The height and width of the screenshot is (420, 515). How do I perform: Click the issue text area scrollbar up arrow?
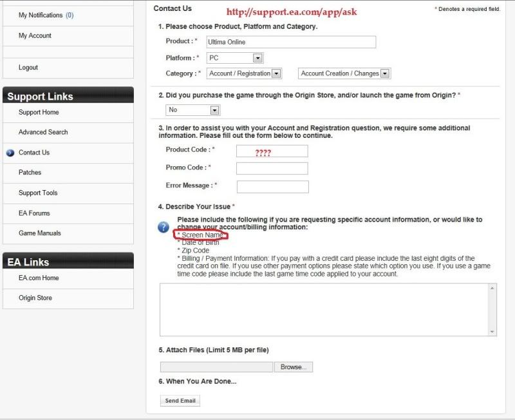point(492,288)
